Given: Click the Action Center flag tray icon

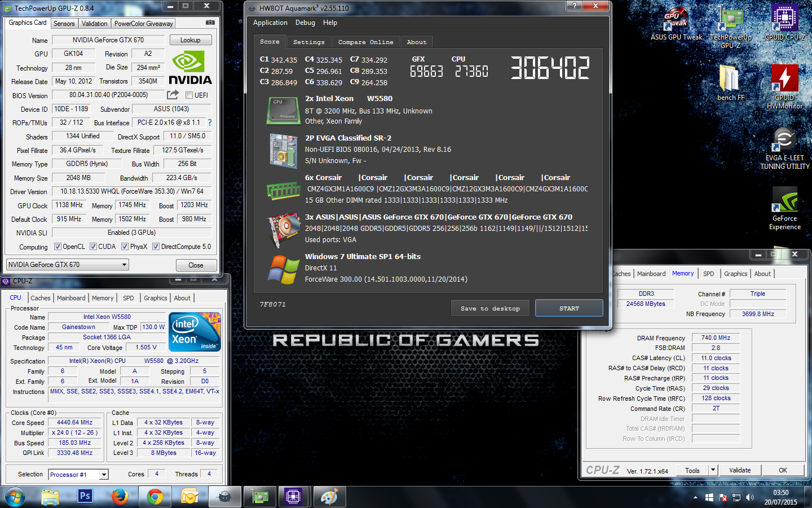Looking at the screenshot, I should point(722,497).
